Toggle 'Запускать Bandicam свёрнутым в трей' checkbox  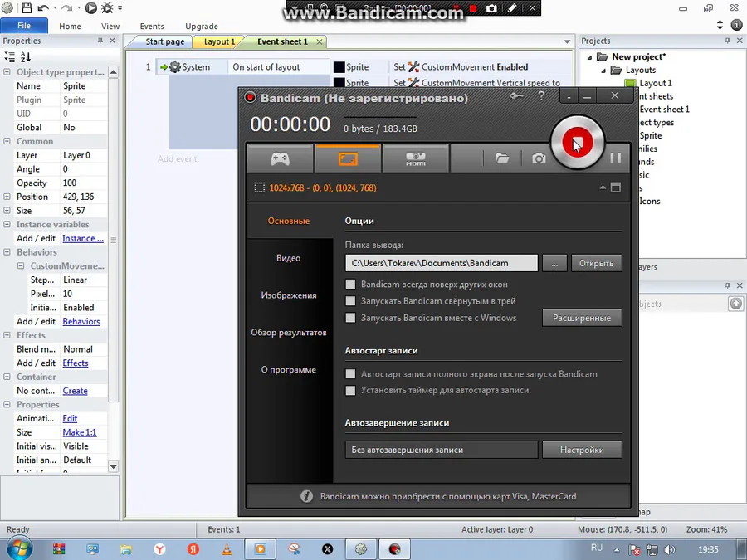coord(350,301)
